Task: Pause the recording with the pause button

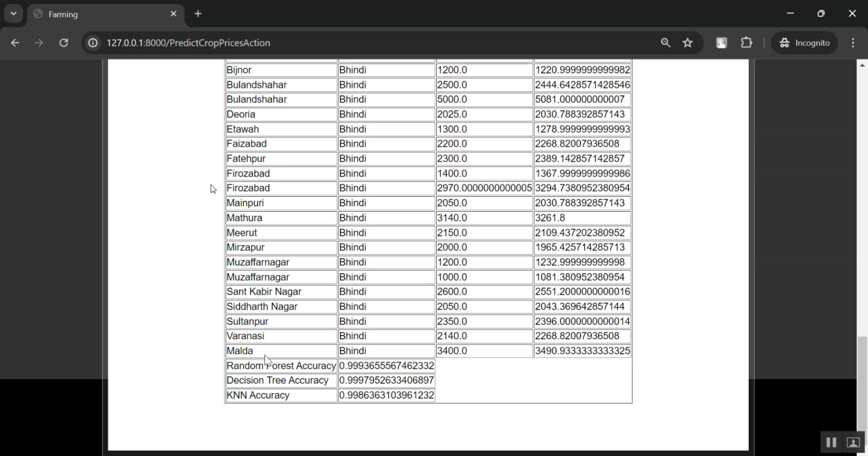Action: click(831, 442)
